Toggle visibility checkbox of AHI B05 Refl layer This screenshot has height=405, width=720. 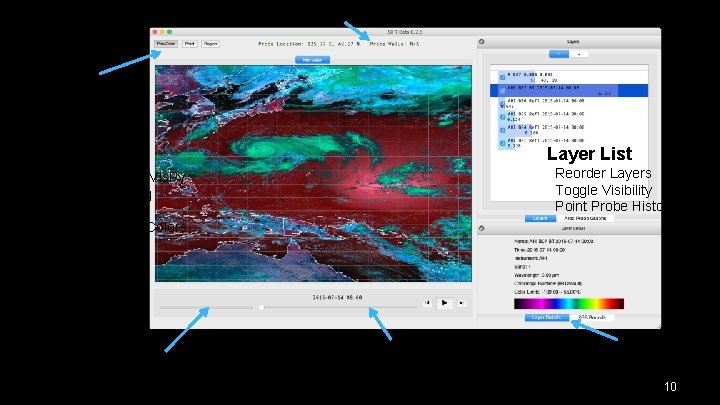[x=502, y=117]
